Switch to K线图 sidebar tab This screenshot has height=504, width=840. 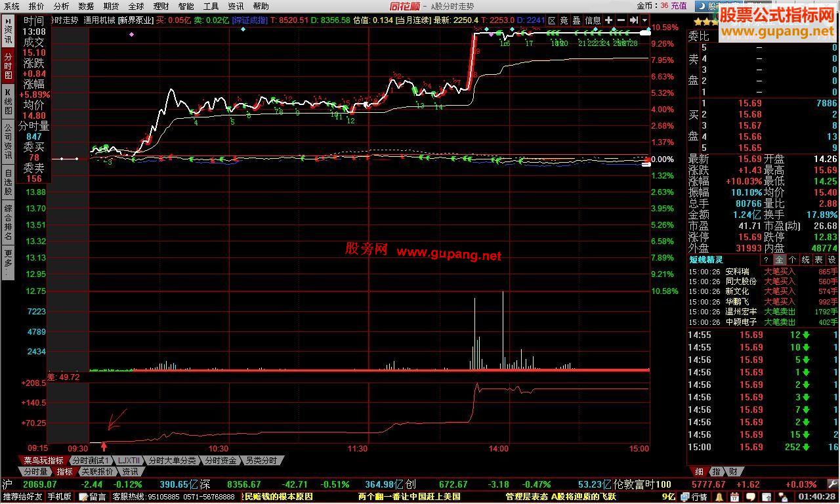click(x=8, y=102)
